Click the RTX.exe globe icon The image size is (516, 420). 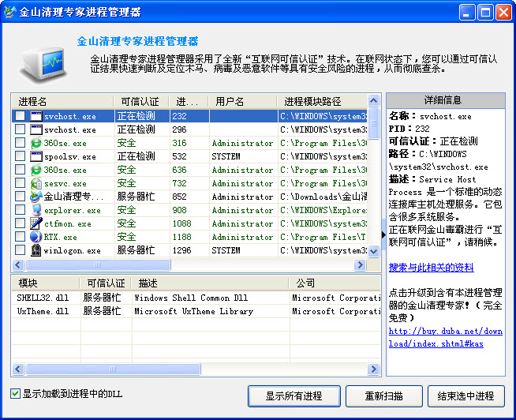coord(36,237)
